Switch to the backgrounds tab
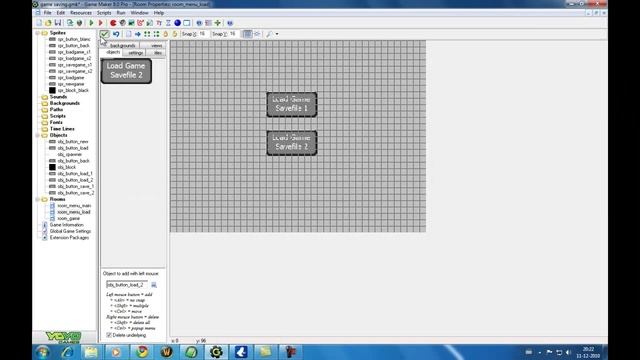 click(x=122, y=45)
